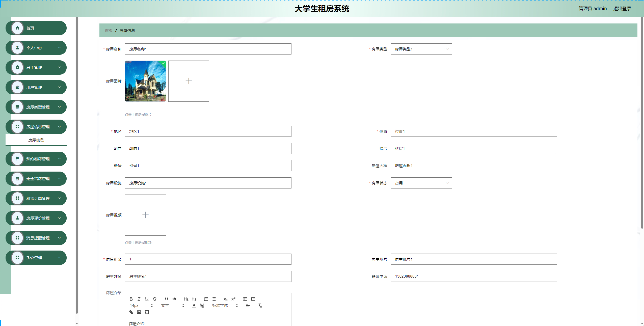Image resolution: width=644 pixels, height=326 pixels.
Task: Insert an ordered list
Action: [x=206, y=299]
